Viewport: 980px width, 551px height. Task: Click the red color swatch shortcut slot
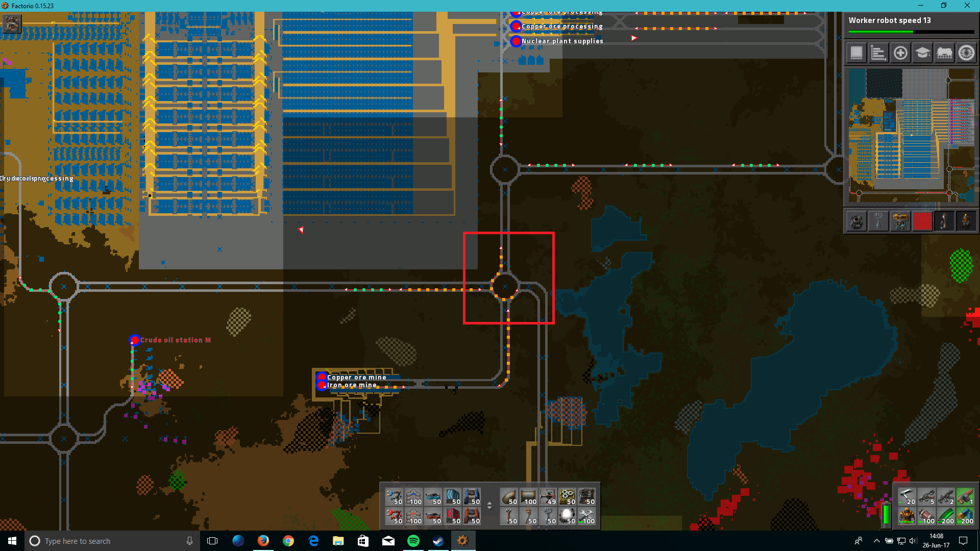click(922, 221)
